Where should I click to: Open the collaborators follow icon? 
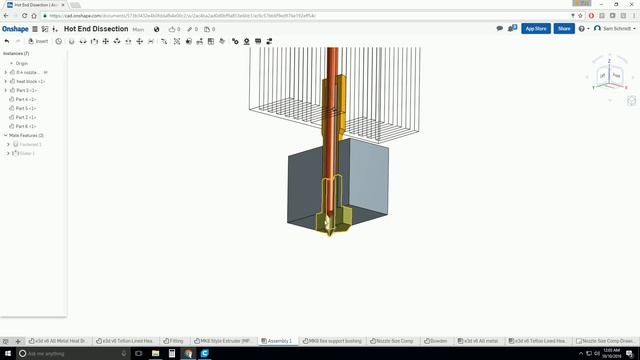pyautogui.click(x=512, y=28)
